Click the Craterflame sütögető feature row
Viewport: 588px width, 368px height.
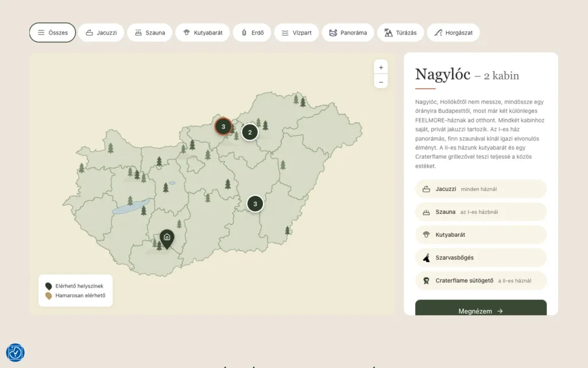tap(481, 281)
